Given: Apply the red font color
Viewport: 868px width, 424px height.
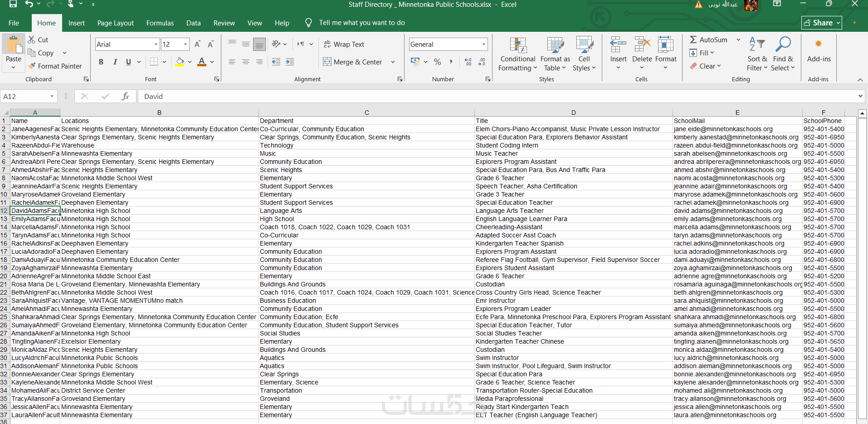Looking at the screenshot, I should [x=202, y=62].
